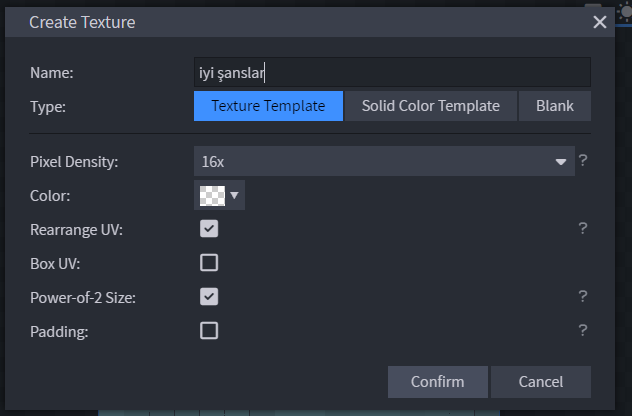Disable the Rearrange UV checkbox
The height and width of the screenshot is (416, 632).
coord(209,229)
